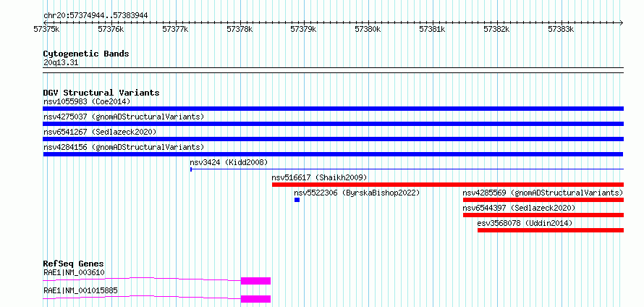Click red esv3568078 (Uddin2014) bar
This screenshot has height=307, width=644.
551,230
